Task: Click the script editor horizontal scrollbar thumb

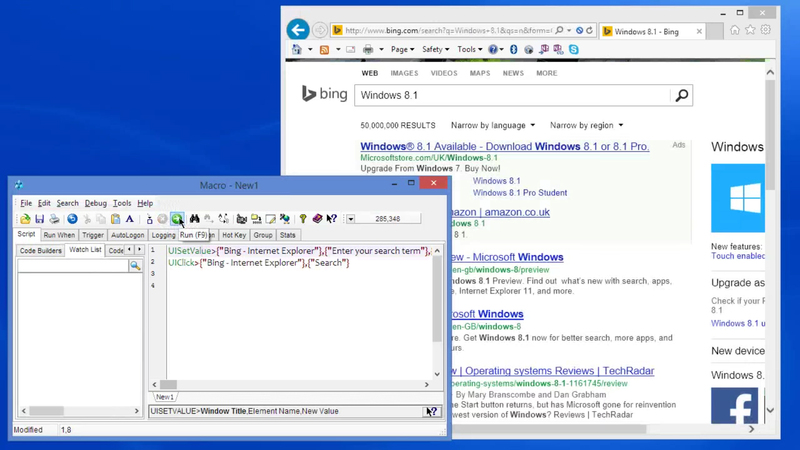Action: click(168, 385)
